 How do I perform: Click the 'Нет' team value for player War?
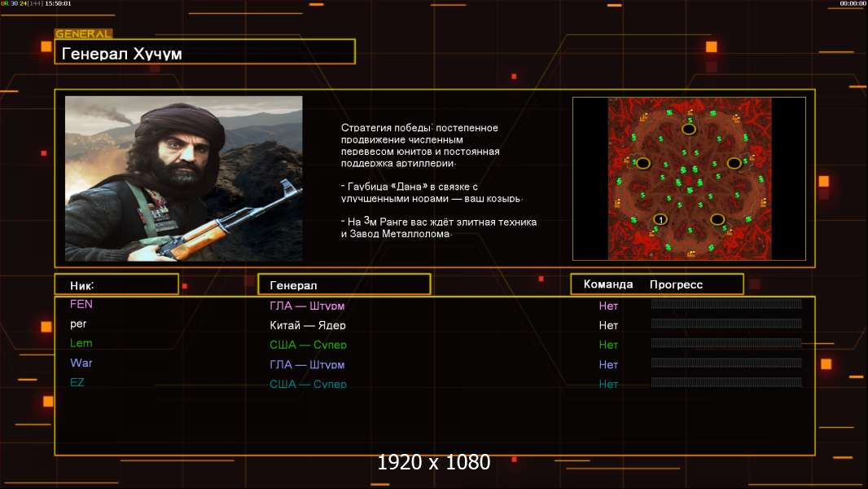[x=608, y=364]
